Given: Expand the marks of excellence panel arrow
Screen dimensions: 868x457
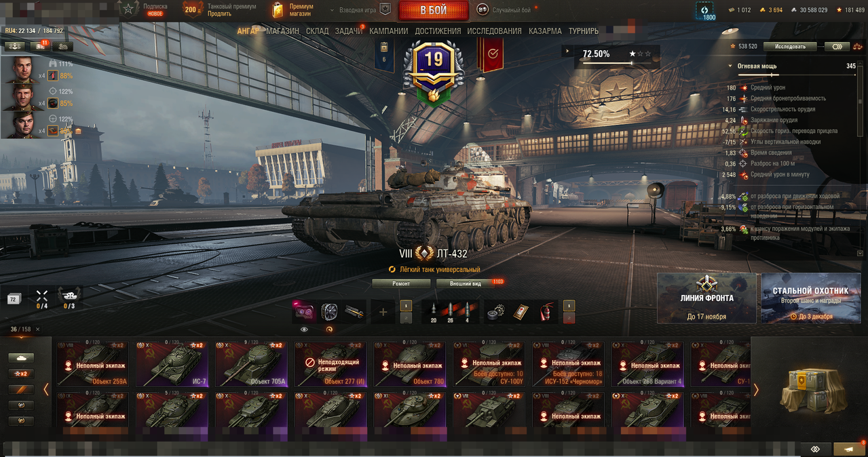Looking at the screenshot, I should (568, 51).
